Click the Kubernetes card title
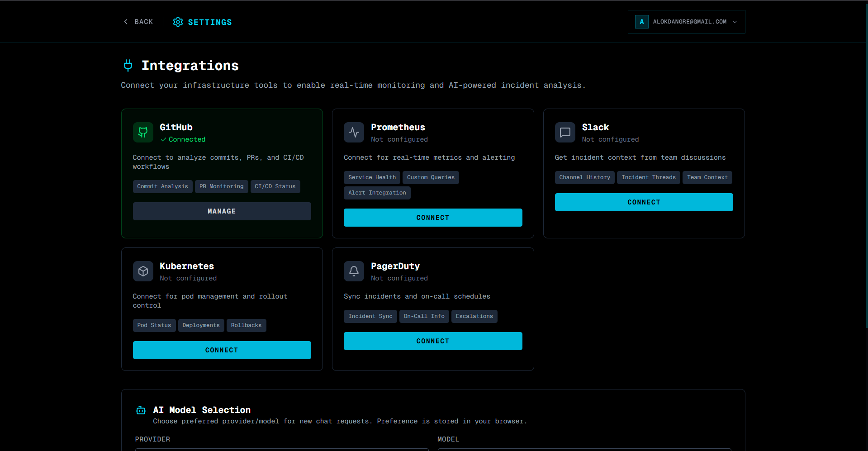 (x=187, y=266)
